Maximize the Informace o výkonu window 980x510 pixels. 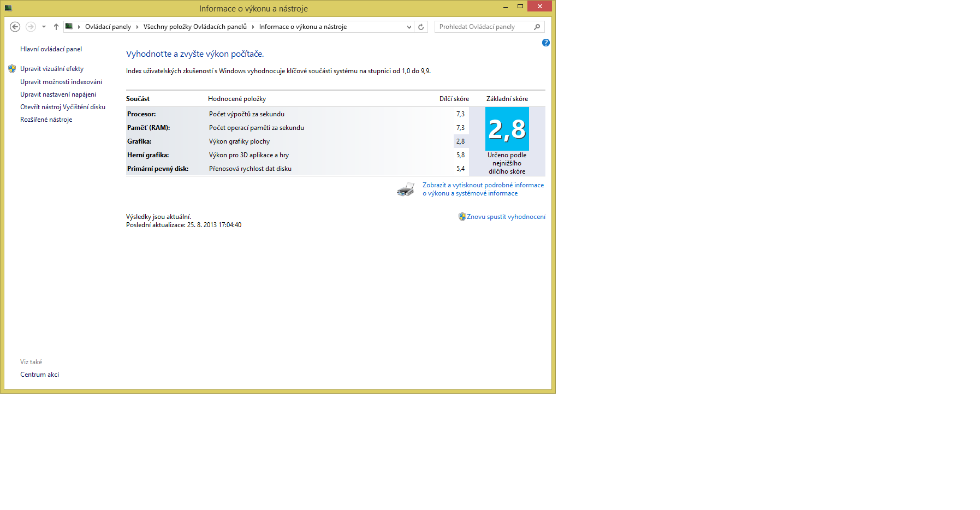click(x=520, y=7)
